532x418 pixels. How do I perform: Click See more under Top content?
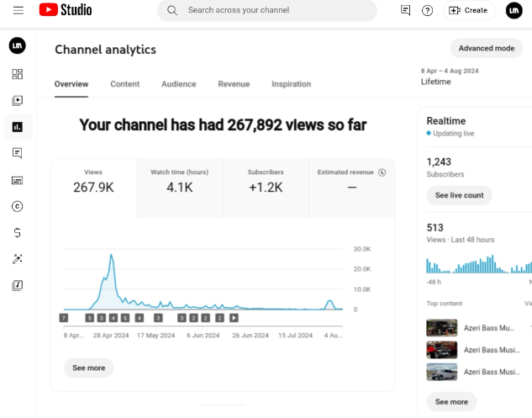[x=451, y=402]
